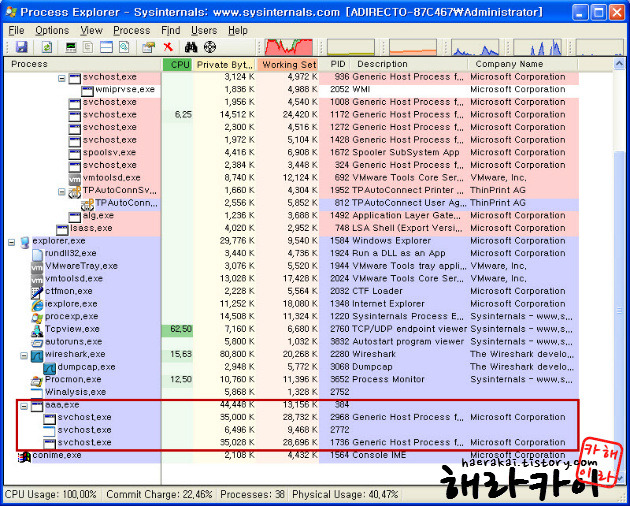The image size is (630, 506).
Task: Open process Properties from the toolbar icon
Action: (148, 47)
